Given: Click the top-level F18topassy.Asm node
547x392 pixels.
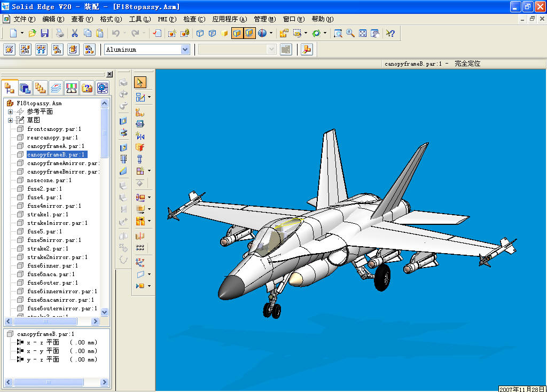Looking at the screenshot, I should pyautogui.click(x=39, y=103).
